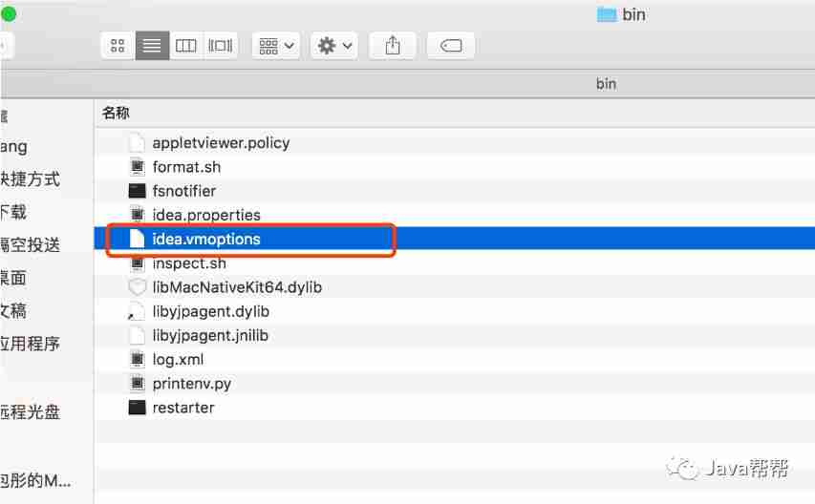Click the fsnotifier executable icon
815x504 pixels.
coord(138,191)
